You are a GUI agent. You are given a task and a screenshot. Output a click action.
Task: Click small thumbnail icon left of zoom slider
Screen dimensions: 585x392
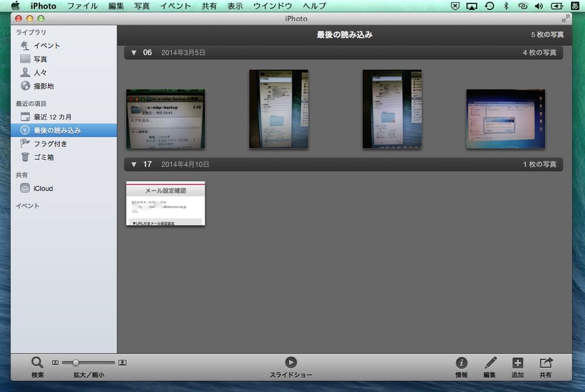click(55, 363)
